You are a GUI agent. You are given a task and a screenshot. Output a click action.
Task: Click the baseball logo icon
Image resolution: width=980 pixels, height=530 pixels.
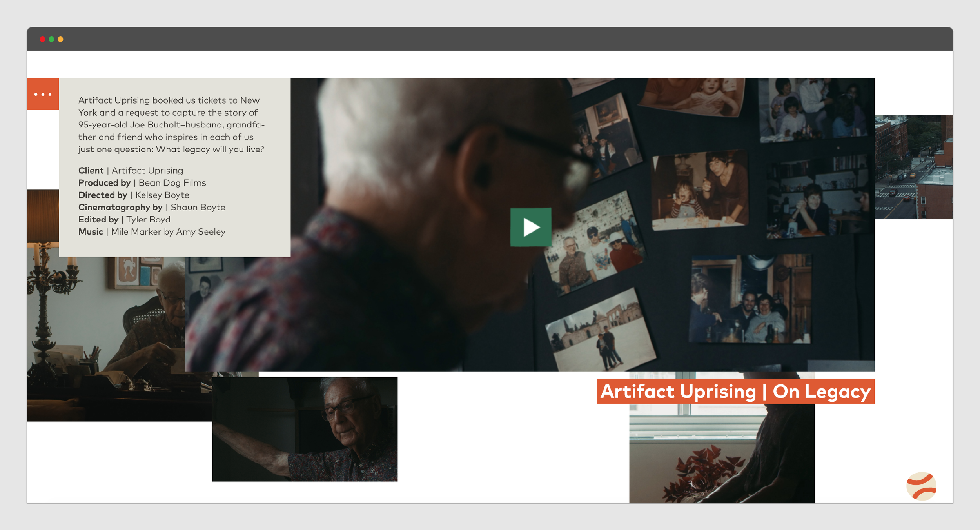pyautogui.click(x=921, y=486)
